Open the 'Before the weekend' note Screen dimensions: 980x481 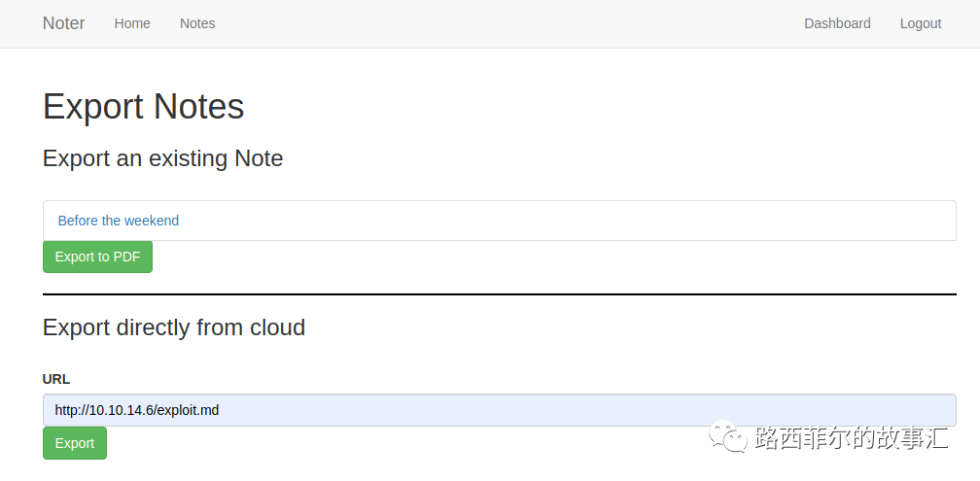click(x=119, y=221)
